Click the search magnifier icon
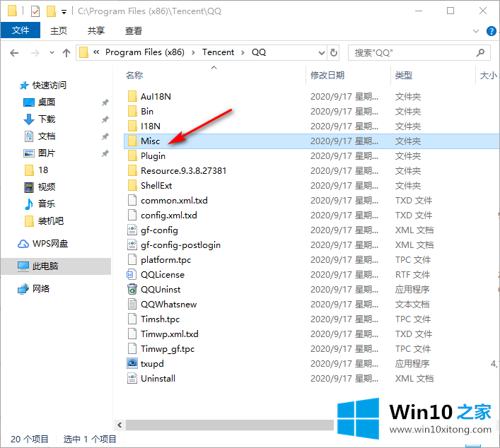500x448 pixels. [480, 52]
